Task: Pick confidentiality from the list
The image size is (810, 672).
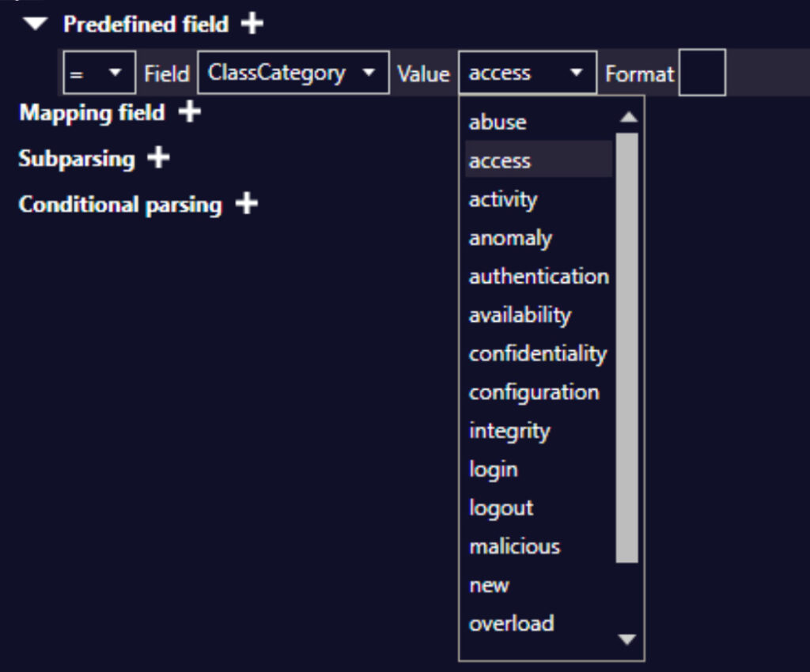Action: (539, 353)
